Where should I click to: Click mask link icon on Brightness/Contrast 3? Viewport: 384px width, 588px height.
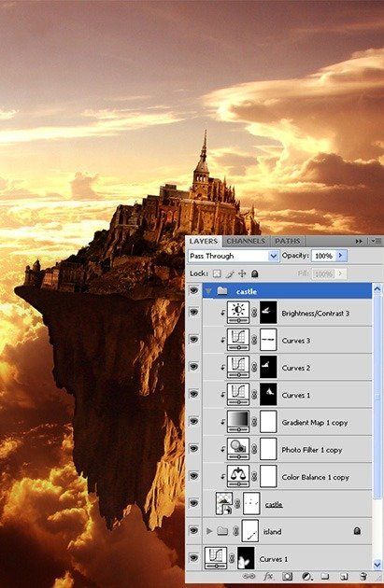(254, 313)
